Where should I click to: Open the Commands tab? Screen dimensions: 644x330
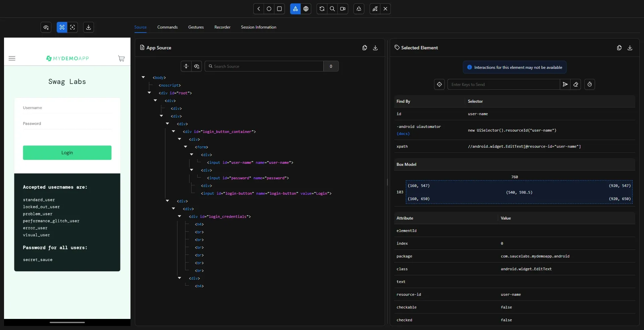tap(167, 27)
